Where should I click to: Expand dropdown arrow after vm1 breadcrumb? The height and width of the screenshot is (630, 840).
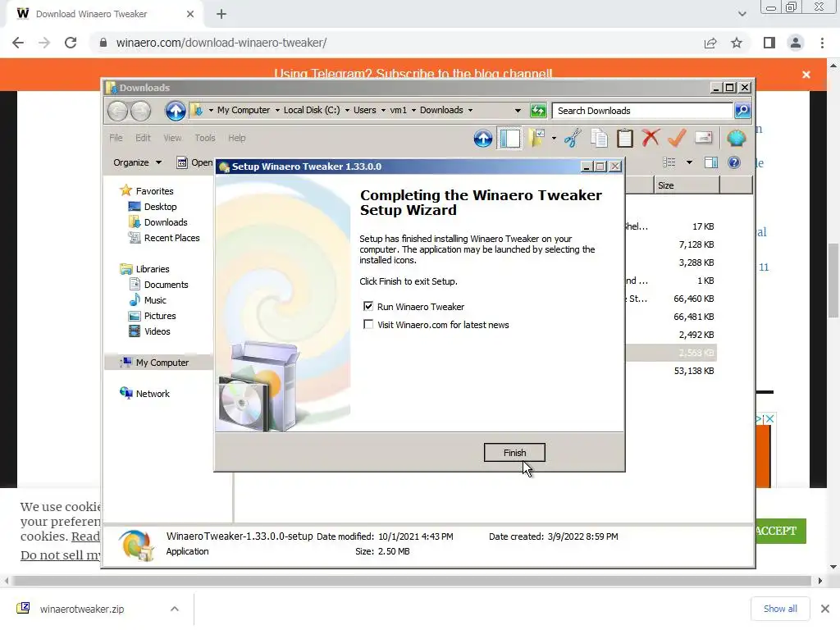[x=413, y=111]
